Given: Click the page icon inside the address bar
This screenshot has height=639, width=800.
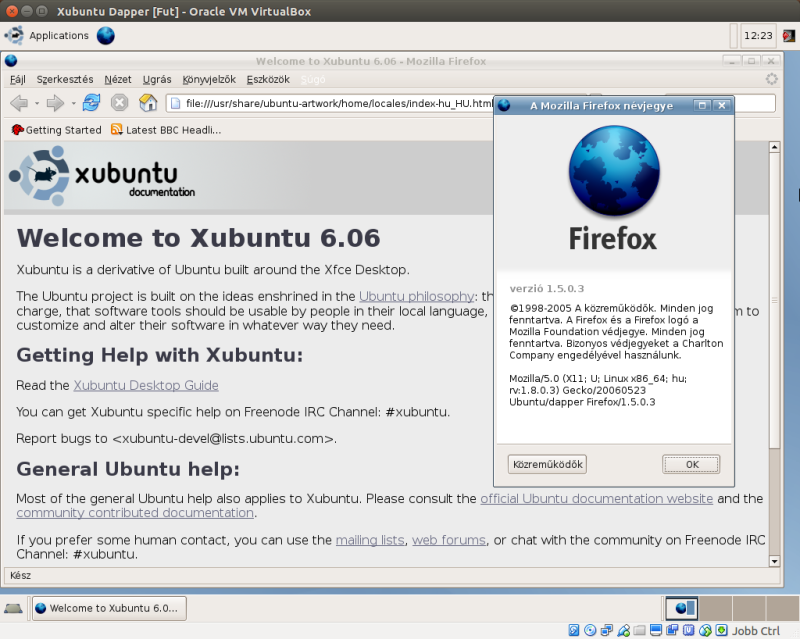Looking at the screenshot, I should 175,104.
